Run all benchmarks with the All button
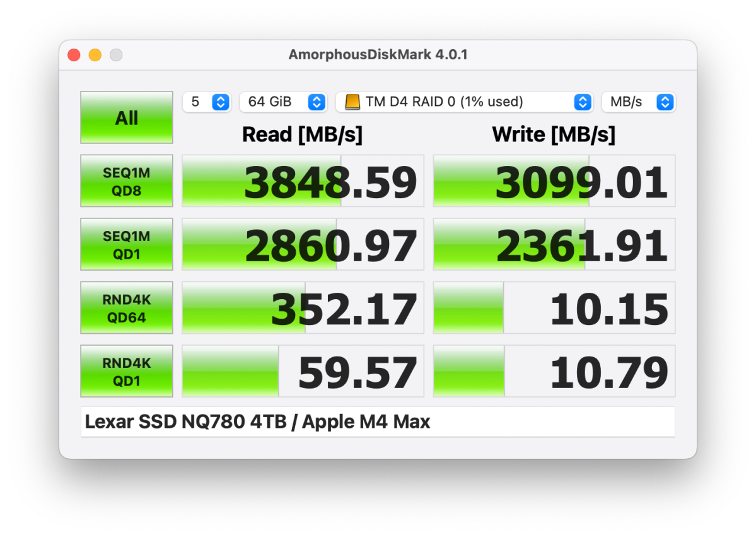Screen dimensions: 756x537 pyautogui.click(x=126, y=117)
